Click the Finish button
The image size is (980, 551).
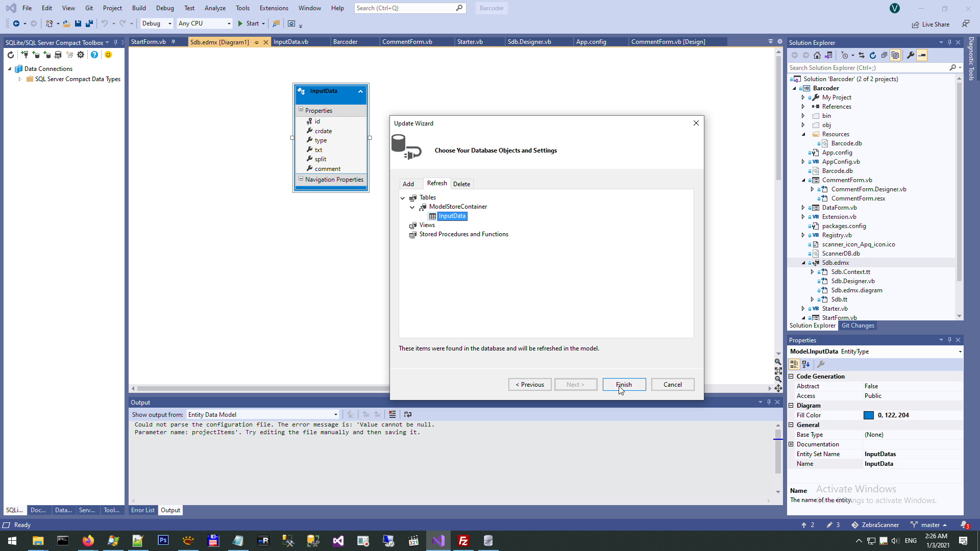click(624, 385)
